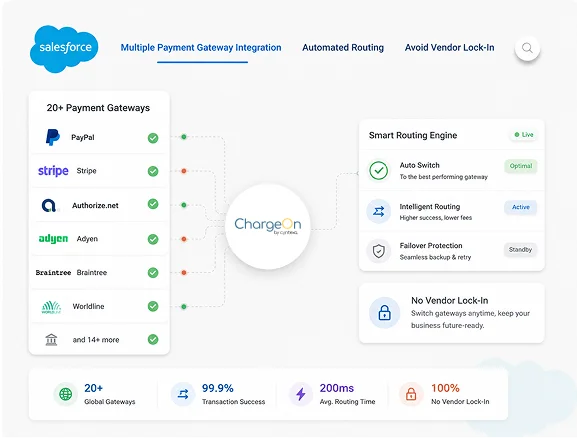Click the No Vendor Lock-In padlock icon
This screenshot has height=438, width=577.
pyautogui.click(x=385, y=313)
